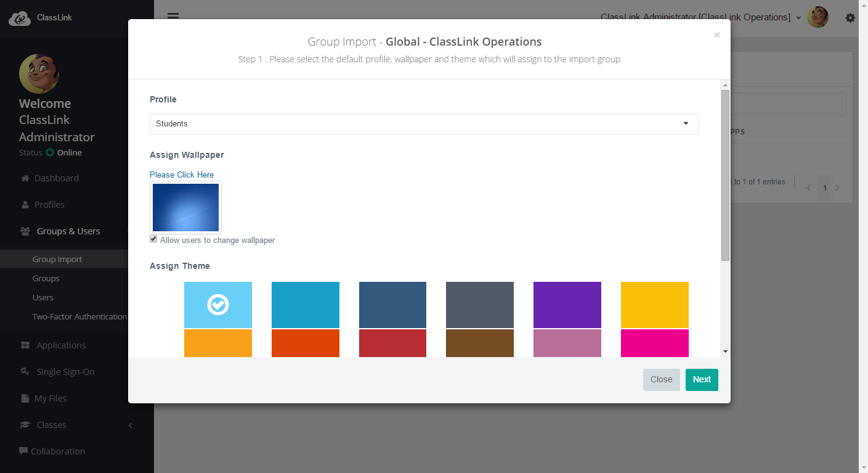Open Profiles in the sidebar
Viewport: 868px width, 473px height.
coord(49,205)
